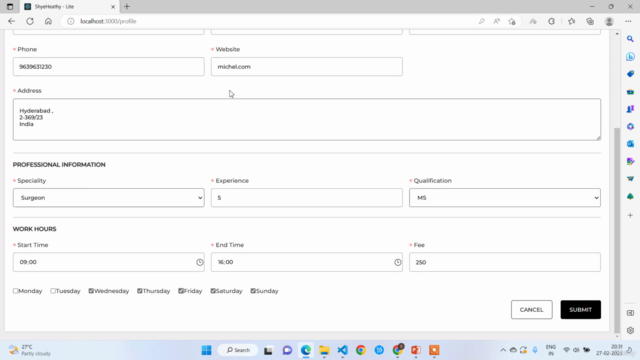The height and width of the screenshot is (360, 640).
Task: Open the ENG IN language indicator
Action: coord(551,350)
